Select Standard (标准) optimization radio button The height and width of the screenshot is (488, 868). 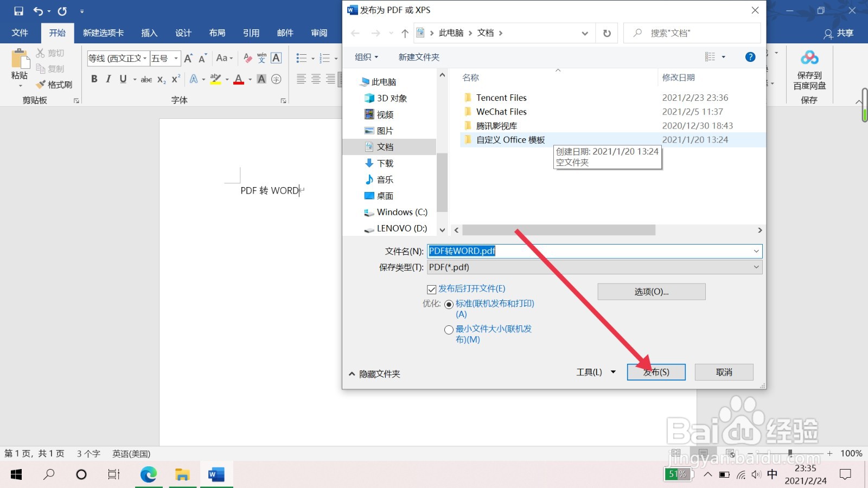point(449,305)
